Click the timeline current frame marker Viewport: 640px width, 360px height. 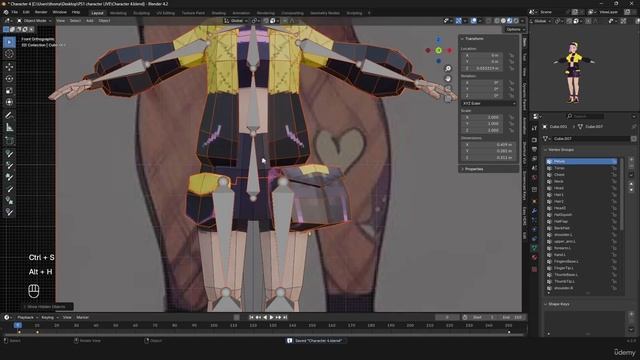pyautogui.click(x=18, y=325)
